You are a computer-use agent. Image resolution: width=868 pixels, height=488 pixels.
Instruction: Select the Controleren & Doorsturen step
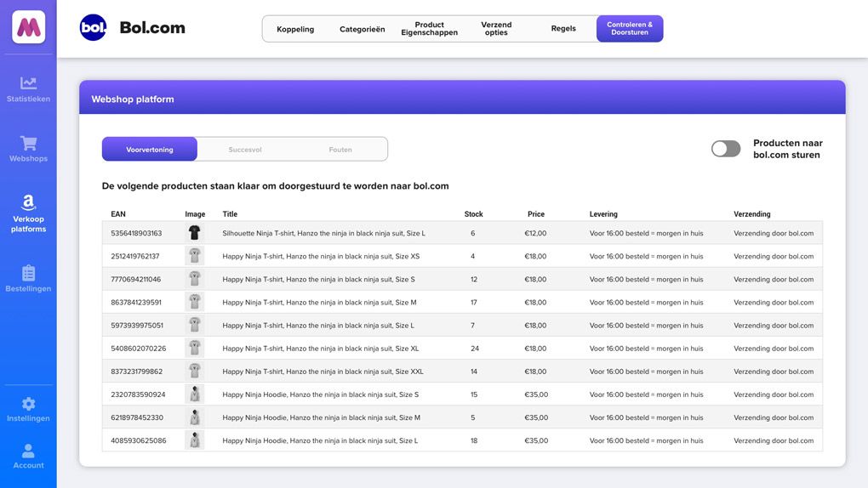(630, 29)
